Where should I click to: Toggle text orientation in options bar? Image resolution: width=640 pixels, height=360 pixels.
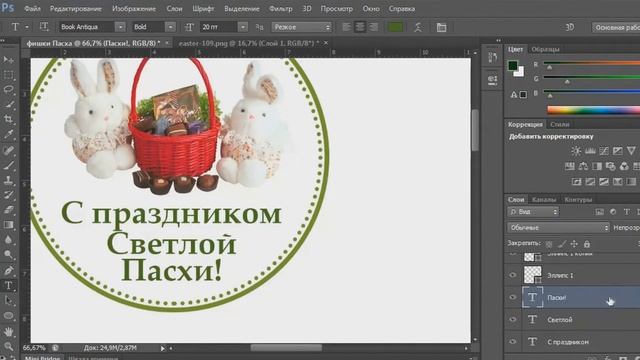tap(44, 27)
